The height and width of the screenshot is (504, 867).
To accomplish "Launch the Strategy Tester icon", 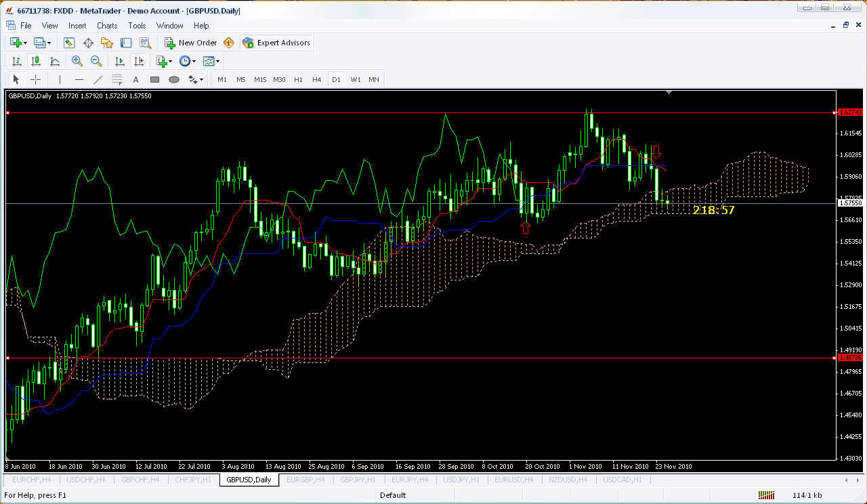I will (x=144, y=43).
